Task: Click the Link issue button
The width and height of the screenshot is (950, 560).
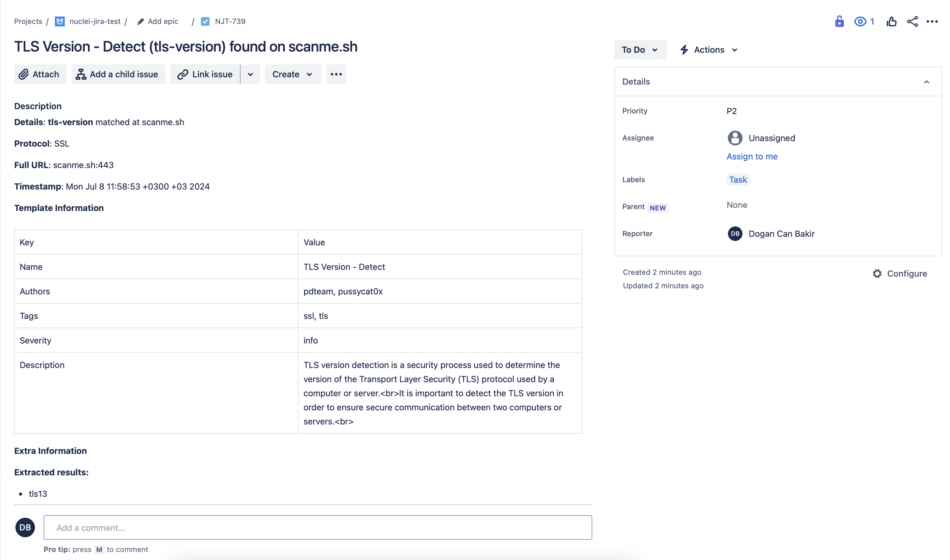Action: pos(205,74)
